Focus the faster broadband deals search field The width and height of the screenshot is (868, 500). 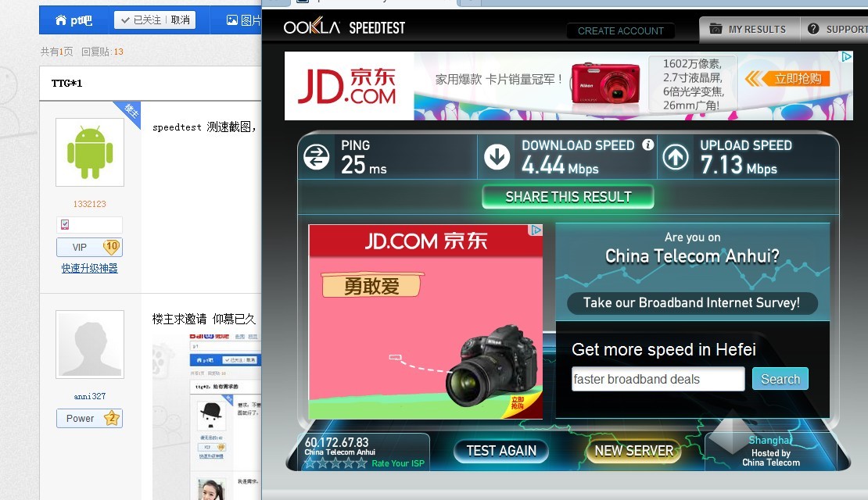coord(658,380)
